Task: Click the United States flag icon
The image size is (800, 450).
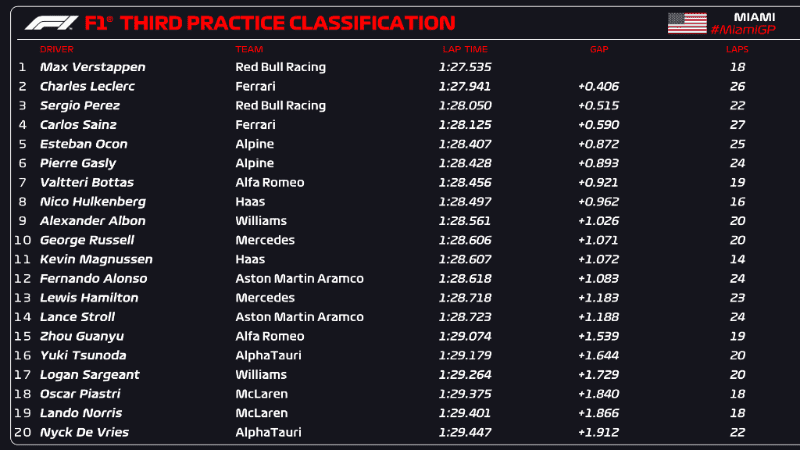Action: [686, 22]
